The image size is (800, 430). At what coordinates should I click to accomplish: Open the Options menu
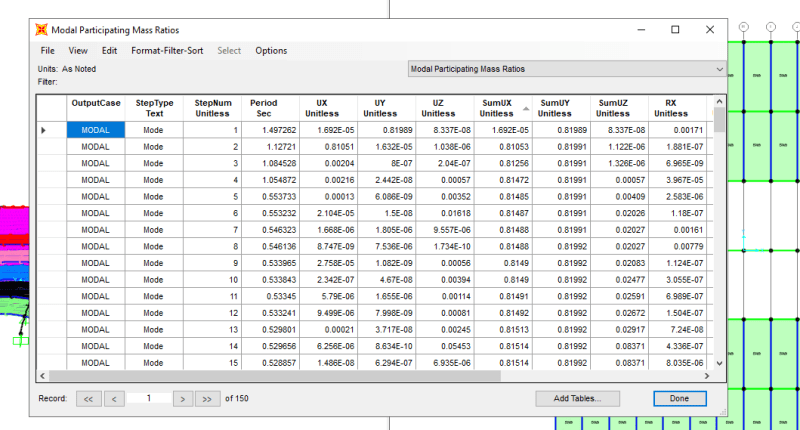pyautogui.click(x=271, y=50)
